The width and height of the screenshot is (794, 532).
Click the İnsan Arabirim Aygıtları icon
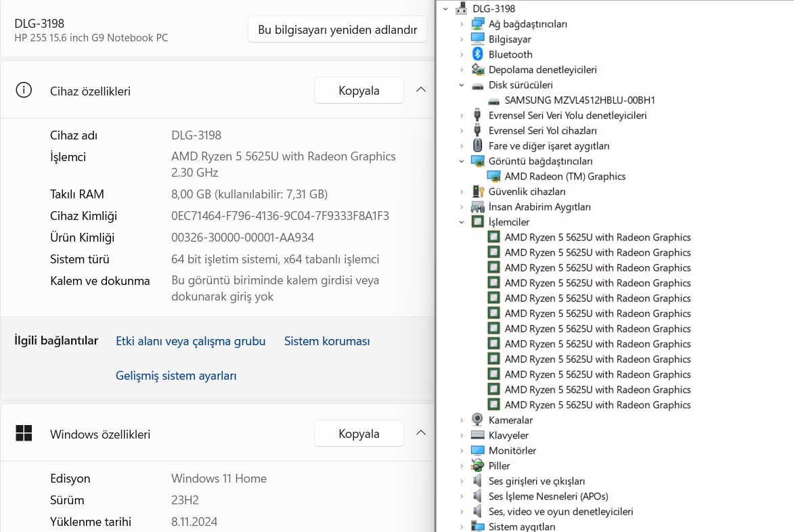coord(477,206)
